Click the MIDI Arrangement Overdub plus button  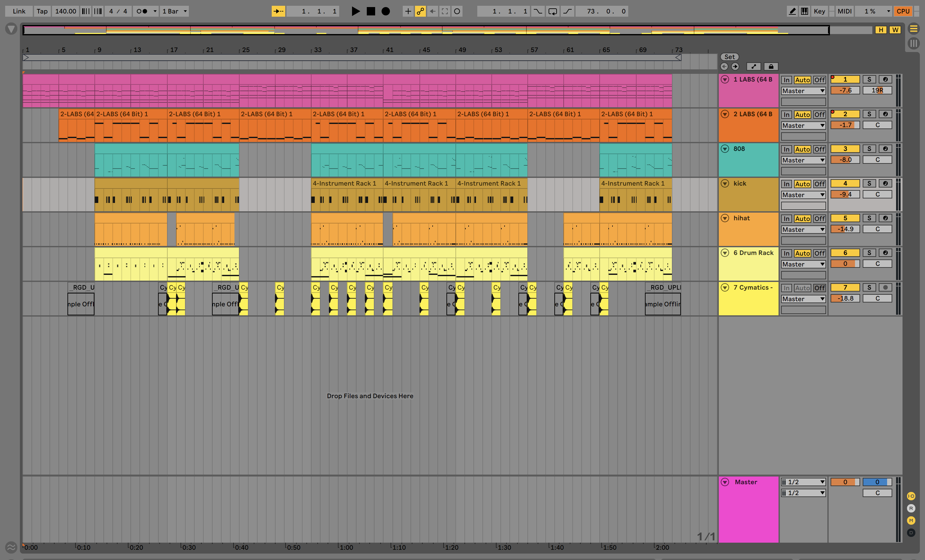coord(408,11)
